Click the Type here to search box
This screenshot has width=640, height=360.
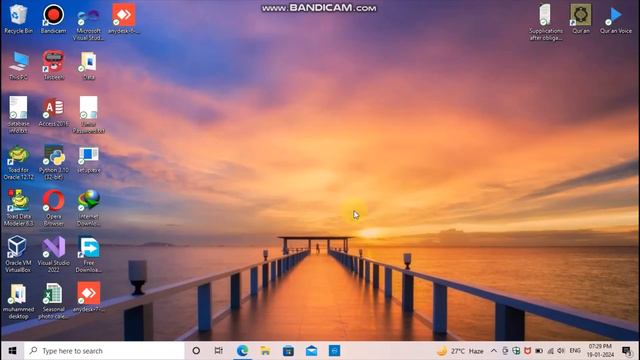(x=104, y=351)
